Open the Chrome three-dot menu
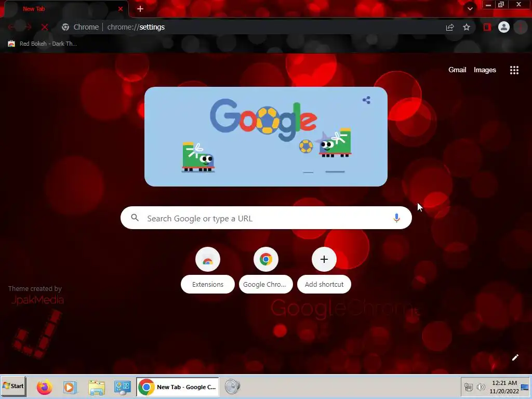The width and height of the screenshot is (532, 399). 521,27
